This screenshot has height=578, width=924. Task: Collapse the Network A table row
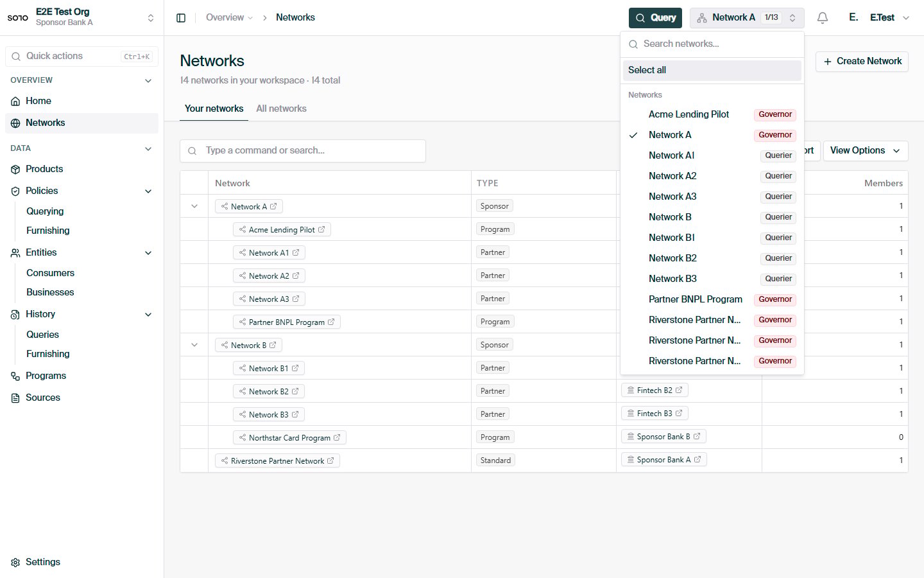tap(194, 206)
